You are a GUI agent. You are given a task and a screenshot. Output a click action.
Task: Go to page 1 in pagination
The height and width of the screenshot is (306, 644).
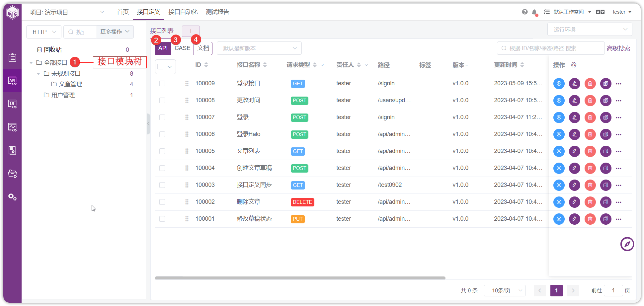(556, 290)
